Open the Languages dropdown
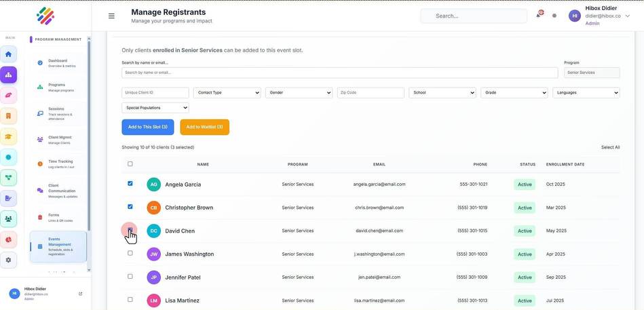Viewport: 644px width, 310px height. (586, 93)
